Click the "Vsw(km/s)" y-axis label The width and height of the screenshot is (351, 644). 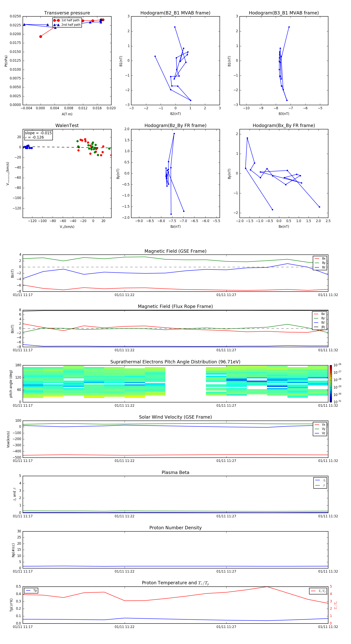pos(8,439)
